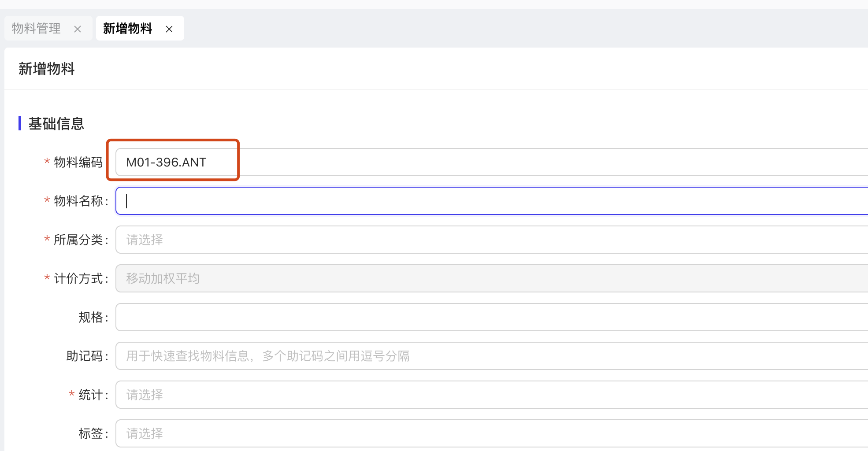Focus the 物料名称 text input
The width and height of the screenshot is (868, 451).
point(485,201)
